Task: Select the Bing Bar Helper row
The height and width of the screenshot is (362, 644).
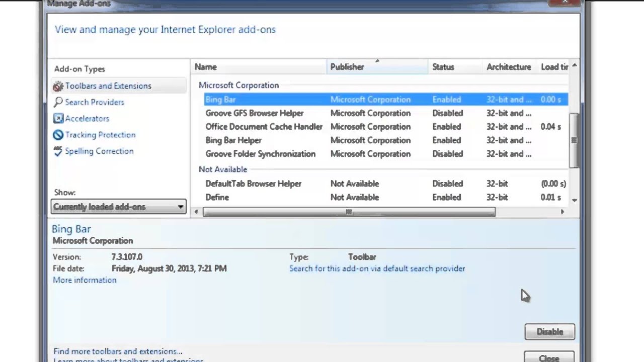Action: [x=386, y=140]
